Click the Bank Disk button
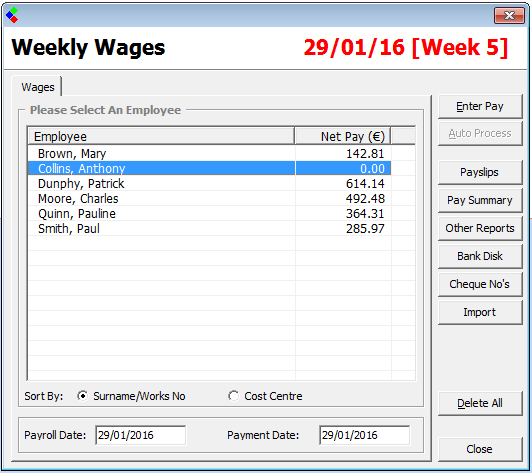Image resolution: width=532 pixels, height=473 pixels. click(x=480, y=256)
